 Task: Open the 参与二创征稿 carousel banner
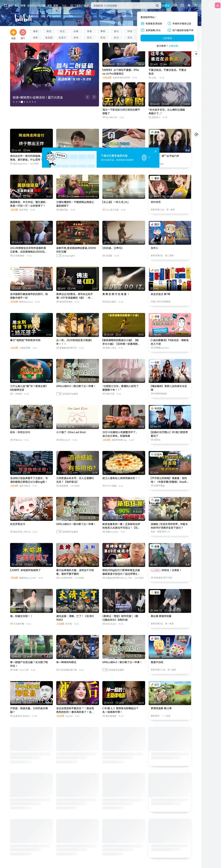54,74
